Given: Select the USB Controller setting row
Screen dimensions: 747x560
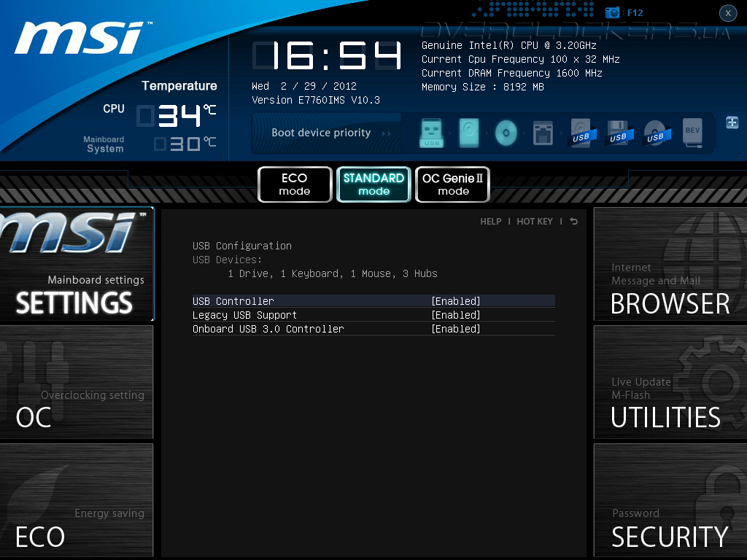Looking at the screenshot, I should 373,301.
